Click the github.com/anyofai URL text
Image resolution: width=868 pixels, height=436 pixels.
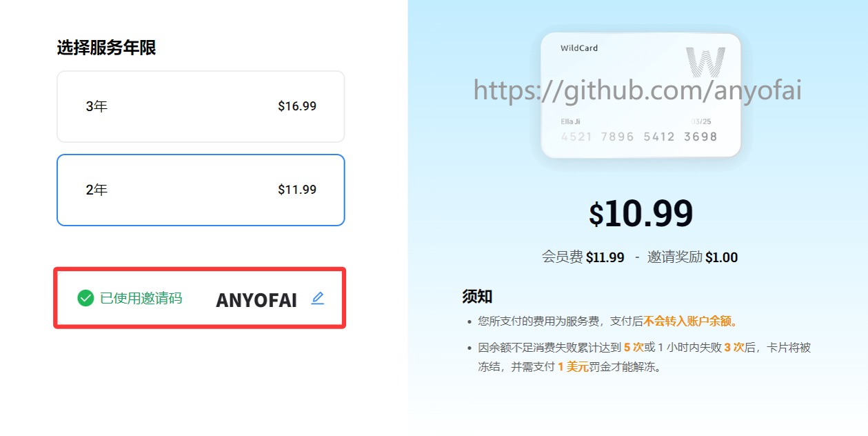638,90
